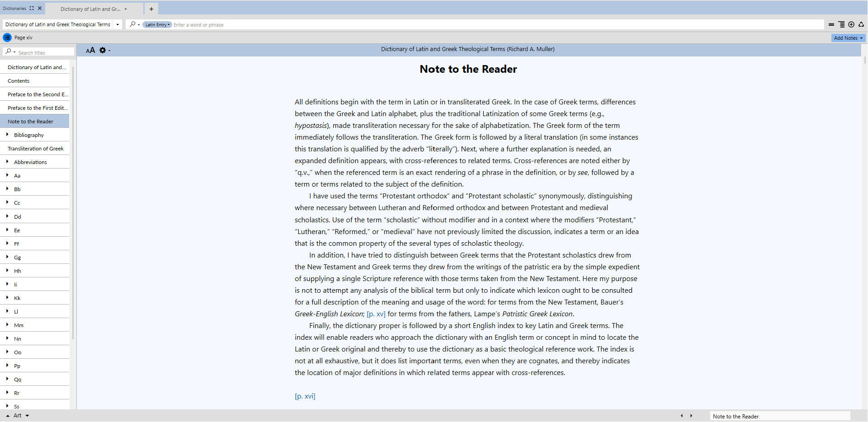The width and height of the screenshot is (868, 422).
Task: Expand the Ii section
Action: pos(7,284)
